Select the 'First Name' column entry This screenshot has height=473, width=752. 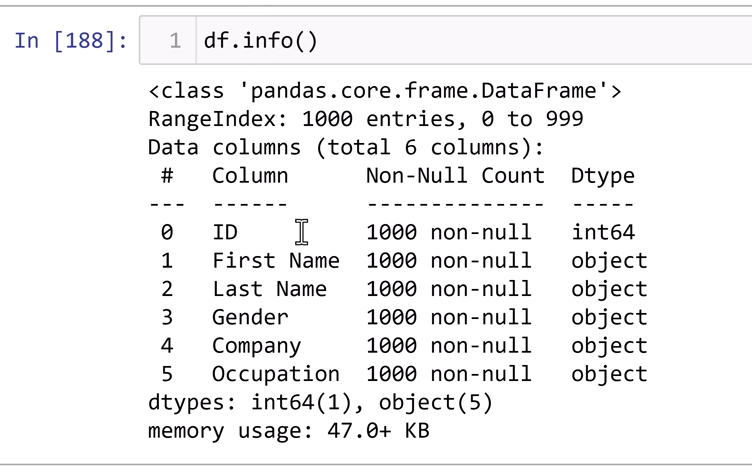coord(276,261)
